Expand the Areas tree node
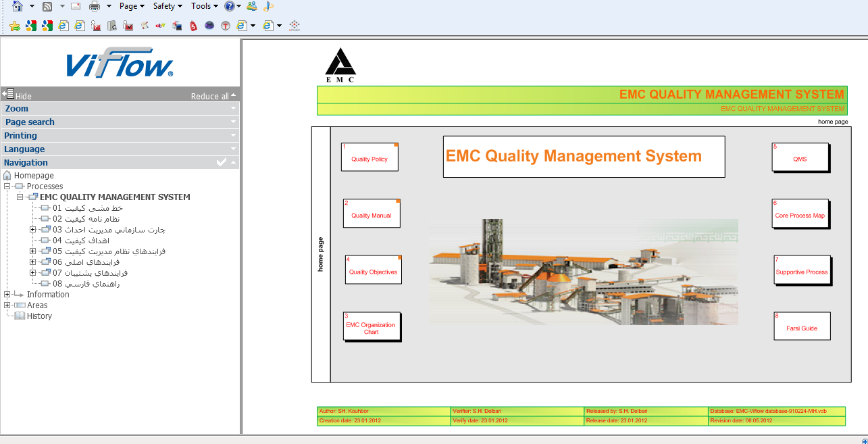Viewport: 868px width, 444px height. pos(7,305)
